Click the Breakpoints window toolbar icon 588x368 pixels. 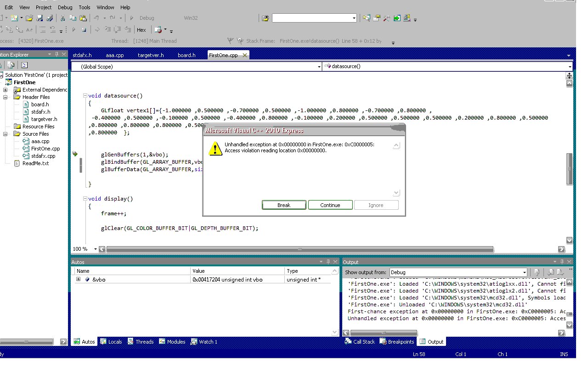click(158, 29)
